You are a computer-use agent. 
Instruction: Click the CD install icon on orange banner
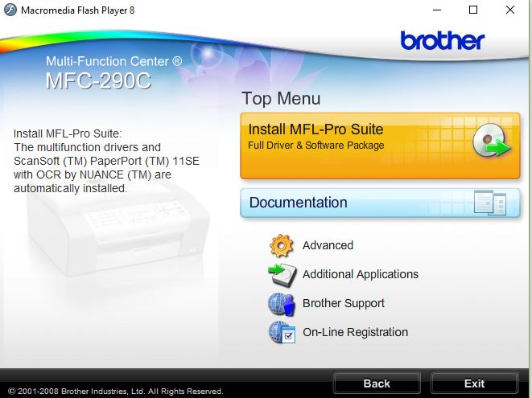tap(492, 141)
